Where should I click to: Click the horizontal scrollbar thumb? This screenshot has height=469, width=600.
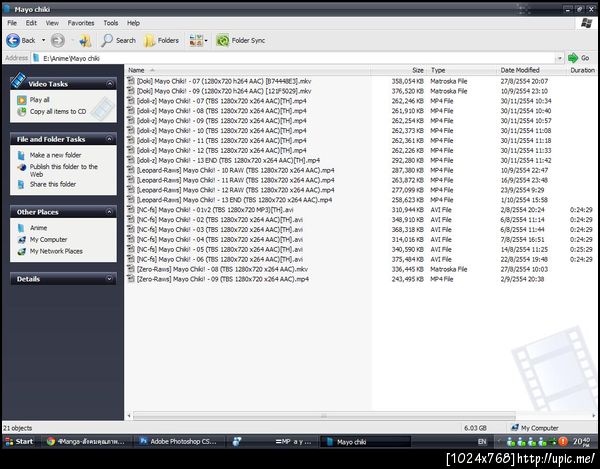pyautogui.click(x=324, y=416)
